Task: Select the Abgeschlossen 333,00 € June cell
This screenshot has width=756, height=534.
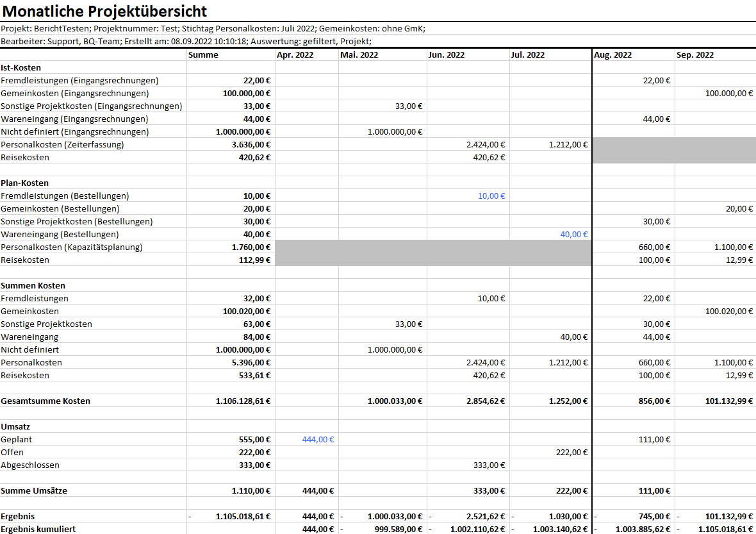Action: (489, 465)
